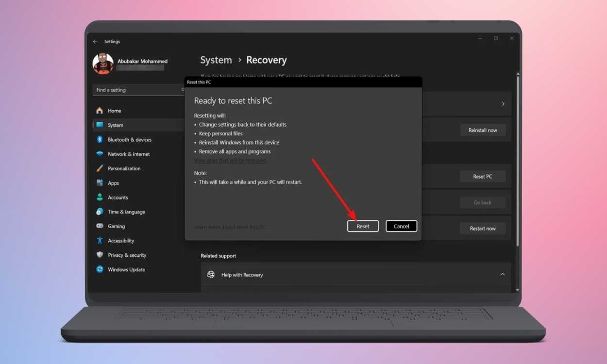Image resolution: width=607 pixels, height=364 pixels.
Task: Click the Windows Update sync icon
Action: 100,269
